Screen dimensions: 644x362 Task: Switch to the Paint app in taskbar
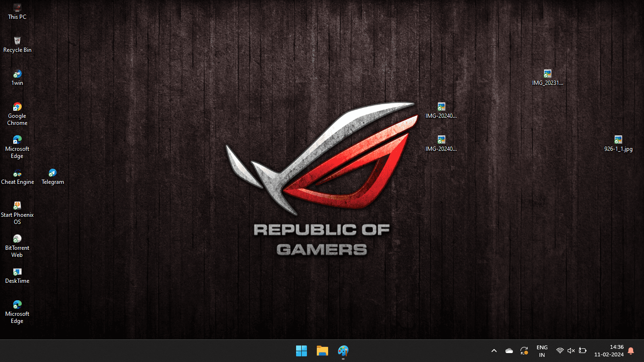[x=343, y=351]
